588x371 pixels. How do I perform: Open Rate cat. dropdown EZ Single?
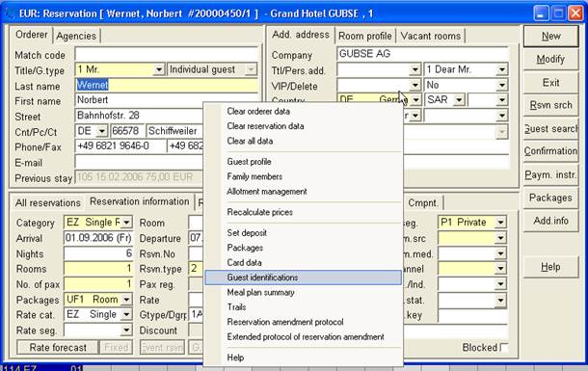point(126,315)
